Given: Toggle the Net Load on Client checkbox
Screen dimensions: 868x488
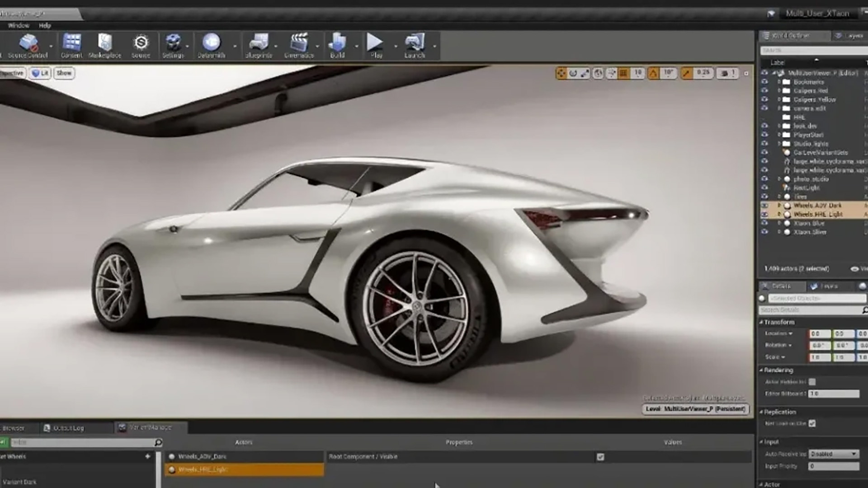Looking at the screenshot, I should point(812,423).
